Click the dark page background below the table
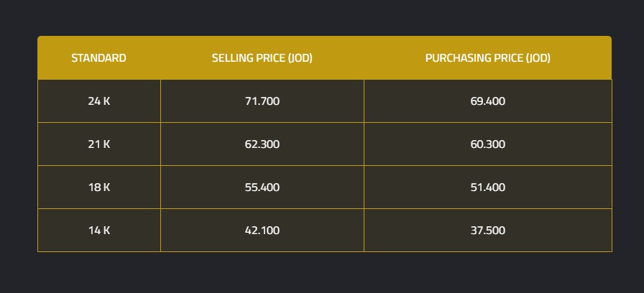This screenshot has height=293, width=644. click(323, 273)
